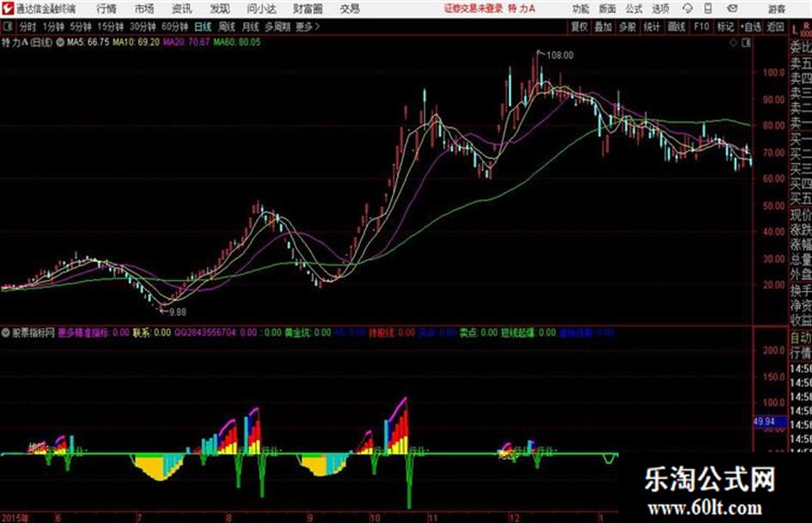Click the 叠加 overlay toolbar button
The height and width of the screenshot is (523, 812).
click(603, 27)
